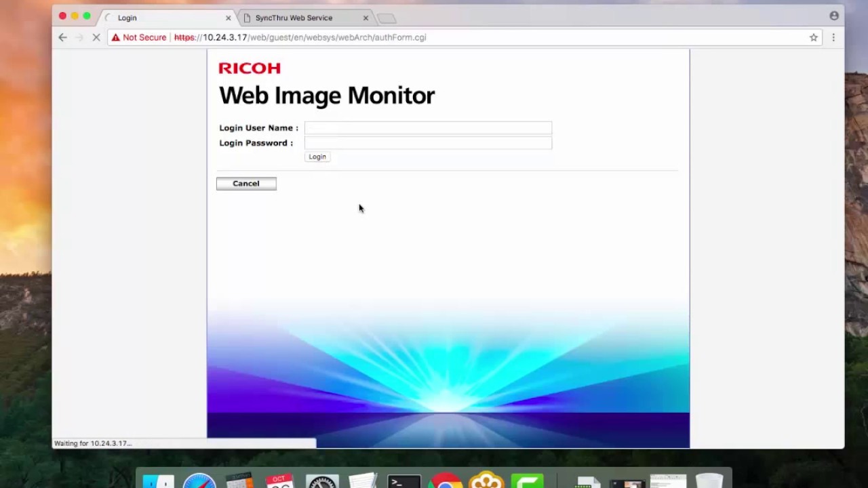Click the Not Secure warning icon
The image size is (868, 488).
coord(116,37)
